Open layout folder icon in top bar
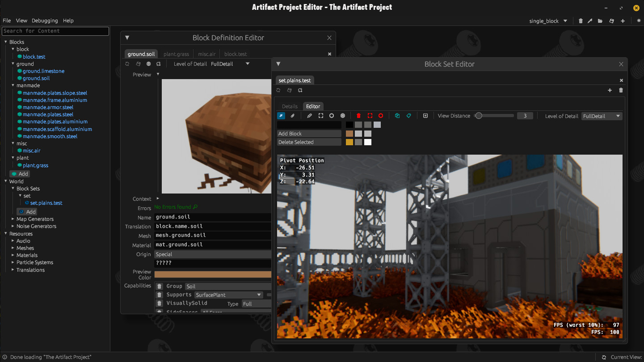The width and height of the screenshot is (644, 362). point(600,21)
